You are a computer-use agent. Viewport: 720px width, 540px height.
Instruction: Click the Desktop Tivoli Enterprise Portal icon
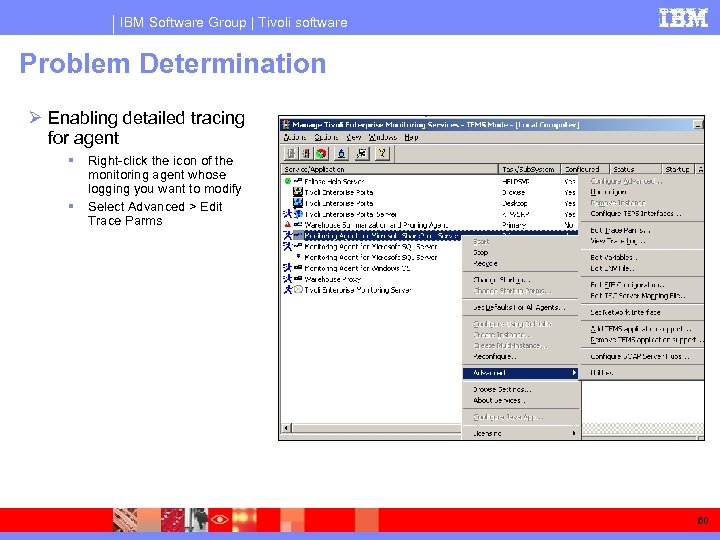[298, 203]
